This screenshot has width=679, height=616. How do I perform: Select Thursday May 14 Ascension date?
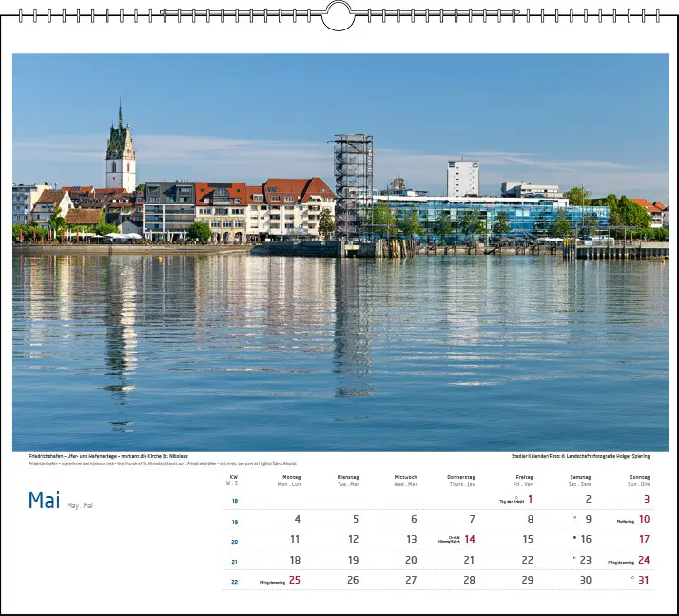tap(469, 539)
